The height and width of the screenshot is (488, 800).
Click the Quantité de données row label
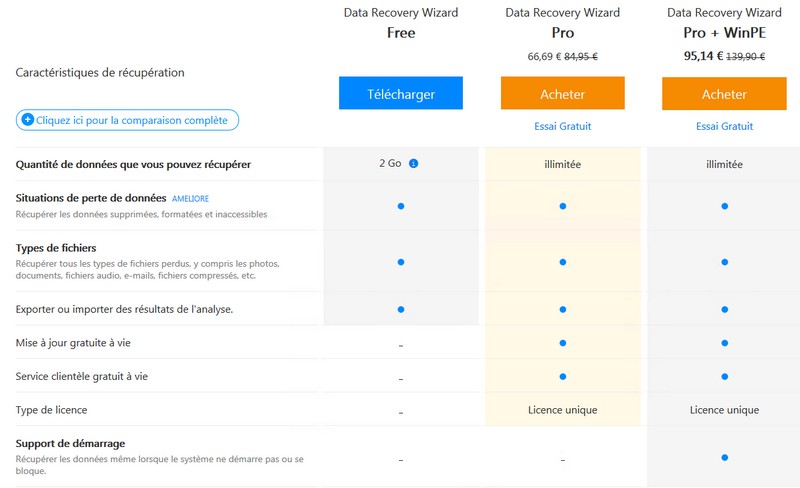tap(133, 164)
